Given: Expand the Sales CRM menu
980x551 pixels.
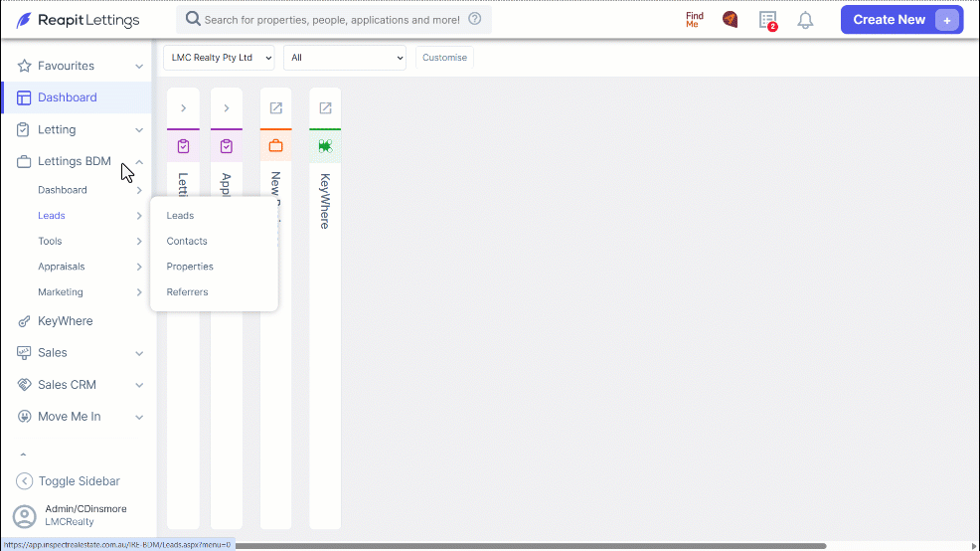Looking at the screenshot, I should (139, 385).
